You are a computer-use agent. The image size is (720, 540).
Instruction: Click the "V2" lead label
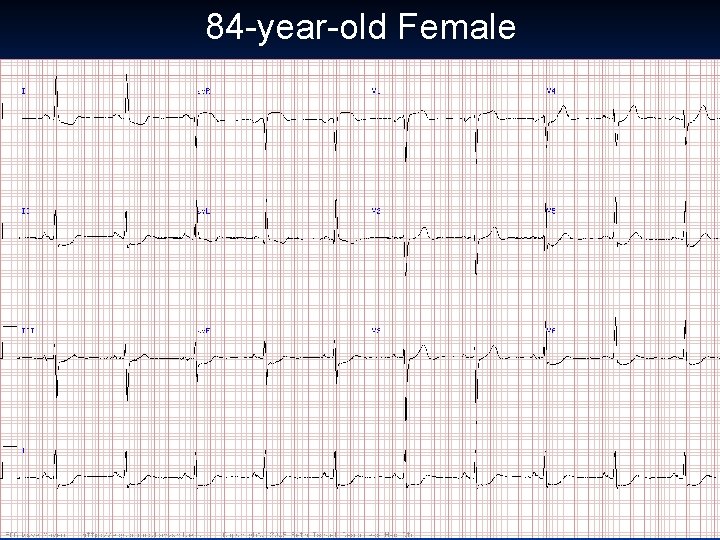tap(376, 211)
